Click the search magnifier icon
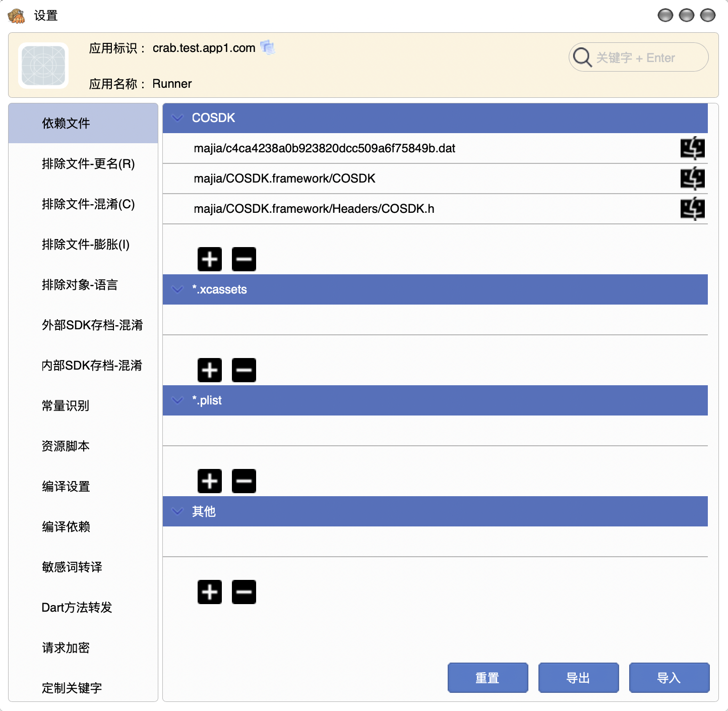 click(582, 57)
